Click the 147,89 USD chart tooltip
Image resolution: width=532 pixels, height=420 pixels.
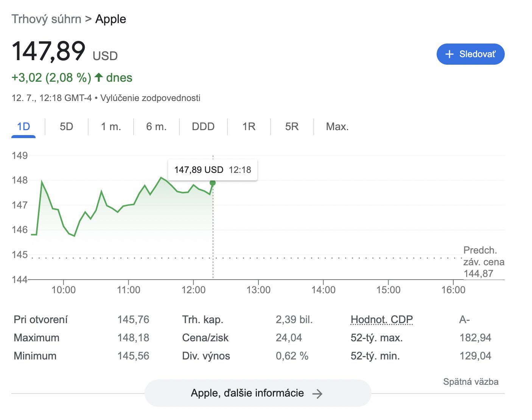212,170
